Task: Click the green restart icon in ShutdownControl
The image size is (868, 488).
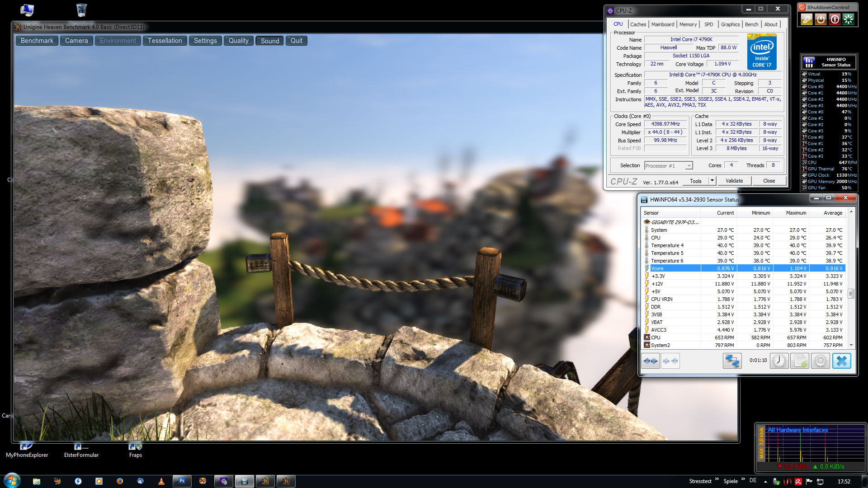Action: tap(849, 19)
